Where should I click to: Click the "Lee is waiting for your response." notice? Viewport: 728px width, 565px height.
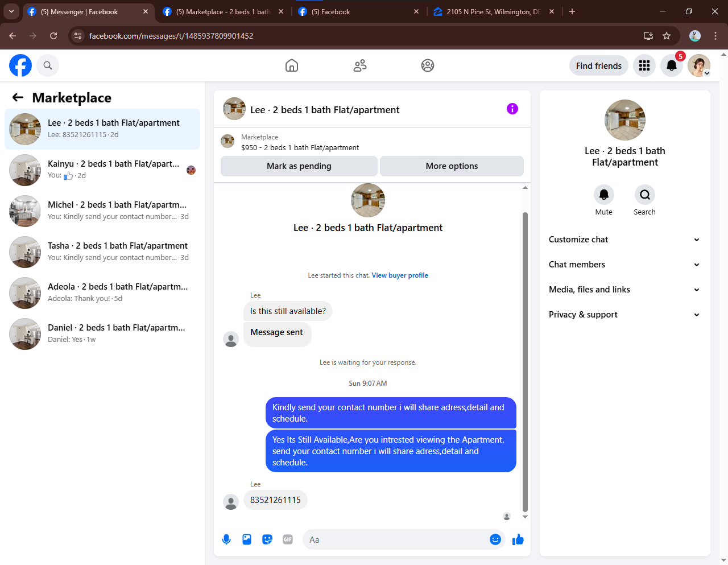tap(368, 362)
